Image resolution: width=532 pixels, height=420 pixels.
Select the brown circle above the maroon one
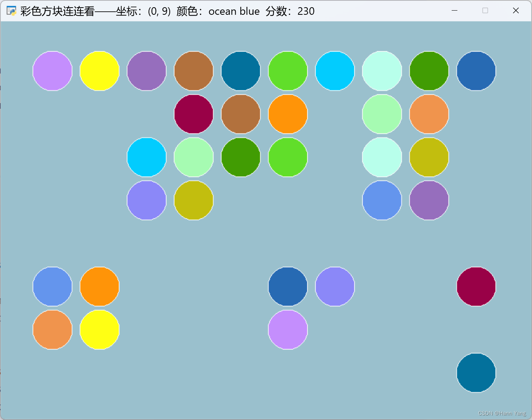point(194,71)
